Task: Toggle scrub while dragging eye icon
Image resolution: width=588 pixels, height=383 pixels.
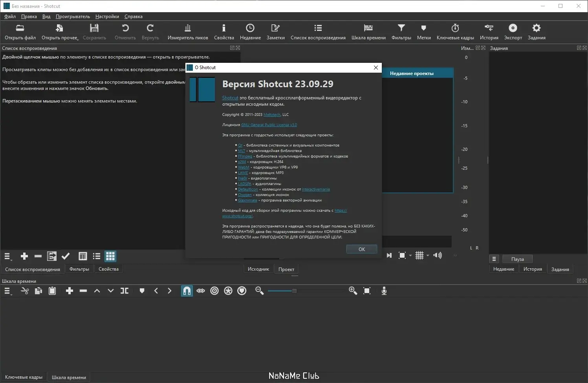Action: [201, 291]
